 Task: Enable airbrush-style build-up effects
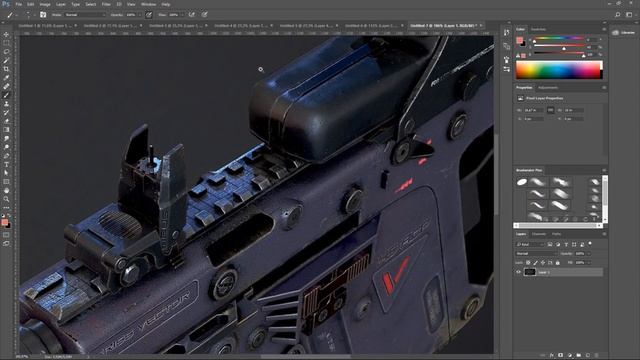coord(191,15)
